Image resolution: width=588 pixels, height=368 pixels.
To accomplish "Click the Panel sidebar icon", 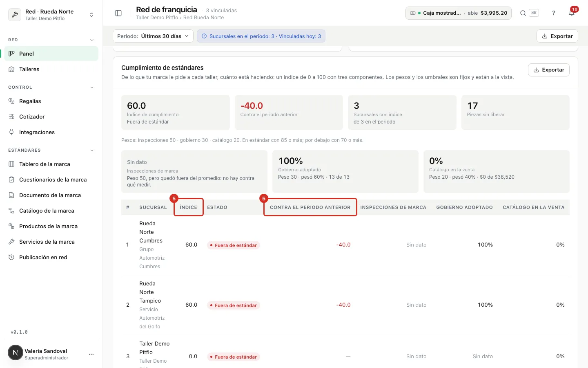I will [x=11, y=54].
